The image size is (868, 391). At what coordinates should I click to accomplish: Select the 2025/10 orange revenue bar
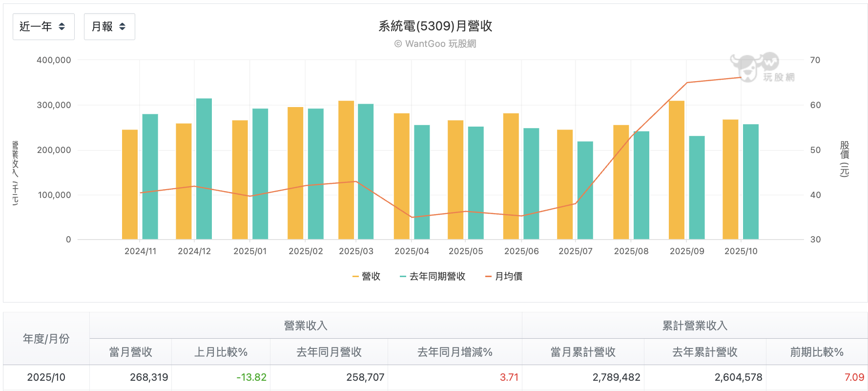[731, 179]
